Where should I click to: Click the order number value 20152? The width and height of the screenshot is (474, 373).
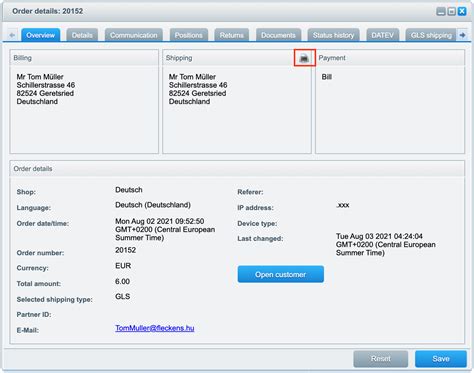click(x=125, y=250)
